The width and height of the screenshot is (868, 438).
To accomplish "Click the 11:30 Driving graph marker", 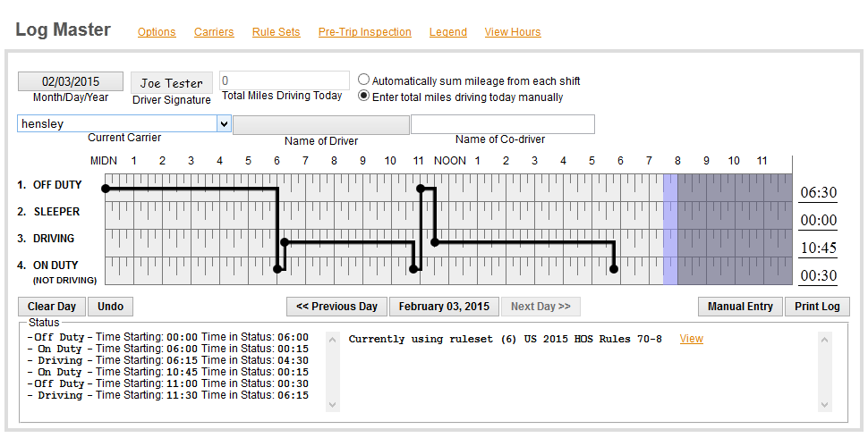I will pos(435,242).
